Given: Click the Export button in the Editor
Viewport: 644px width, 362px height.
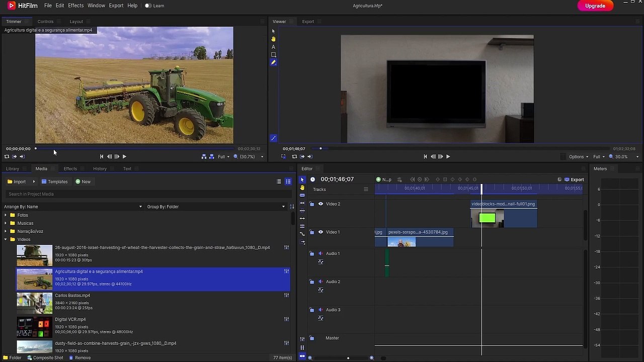Looking at the screenshot, I should pyautogui.click(x=574, y=179).
